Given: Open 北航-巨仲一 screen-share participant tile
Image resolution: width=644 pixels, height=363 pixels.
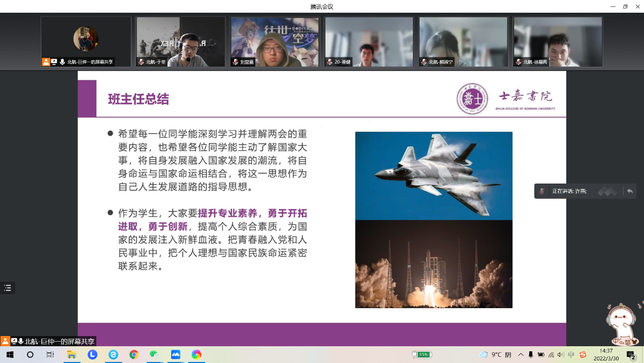Looking at the screenshot, I should tap(86, 42).
